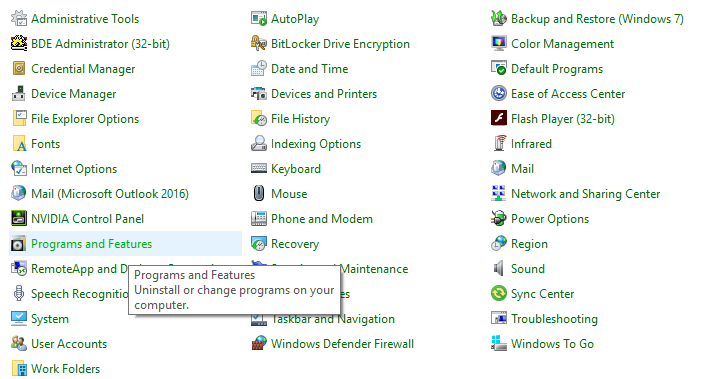Open the AutoPlay icon
710x379 pixels.
pyautogui.click(x=259, y=19)
